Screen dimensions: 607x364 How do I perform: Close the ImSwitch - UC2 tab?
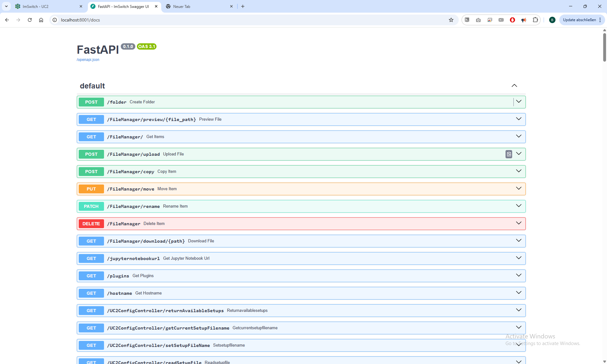[81, 6]
